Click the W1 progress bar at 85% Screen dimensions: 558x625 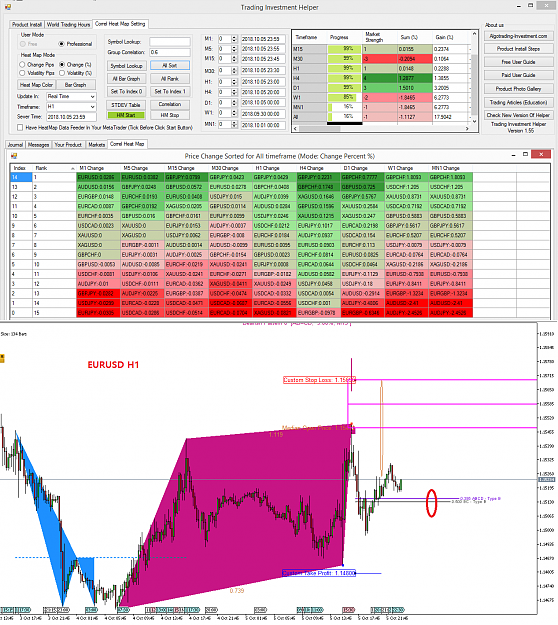(x=344, y=97)
